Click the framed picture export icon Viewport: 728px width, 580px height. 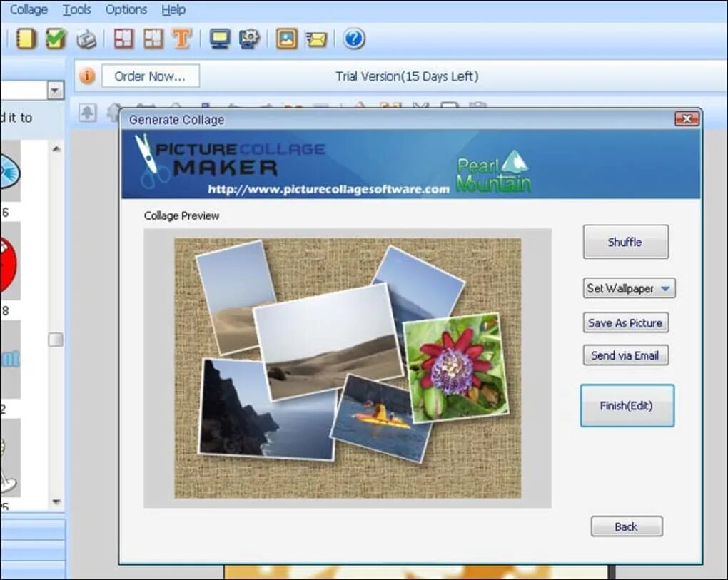(286, 39)
